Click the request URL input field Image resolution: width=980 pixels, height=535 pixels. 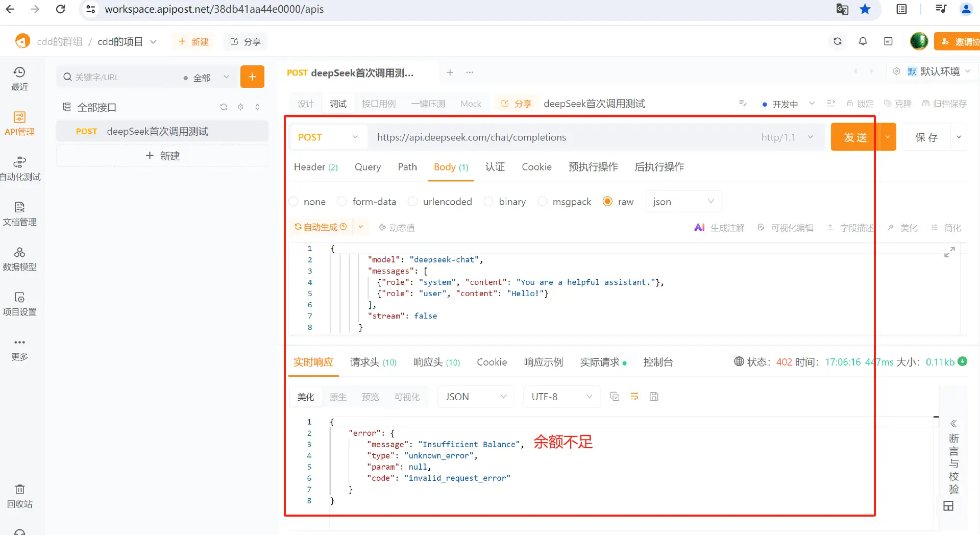(561, 137)
